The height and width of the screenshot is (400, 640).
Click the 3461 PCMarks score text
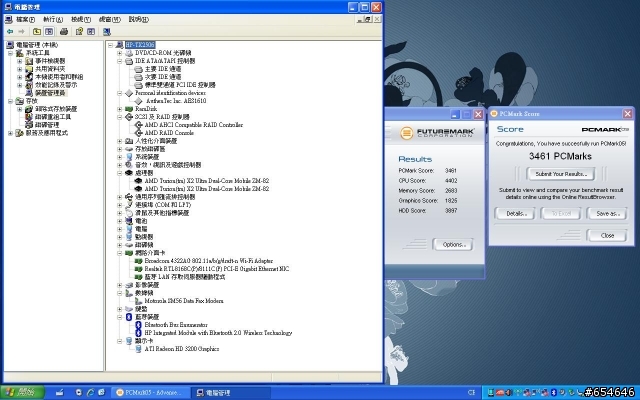click(x=560, y=156)
